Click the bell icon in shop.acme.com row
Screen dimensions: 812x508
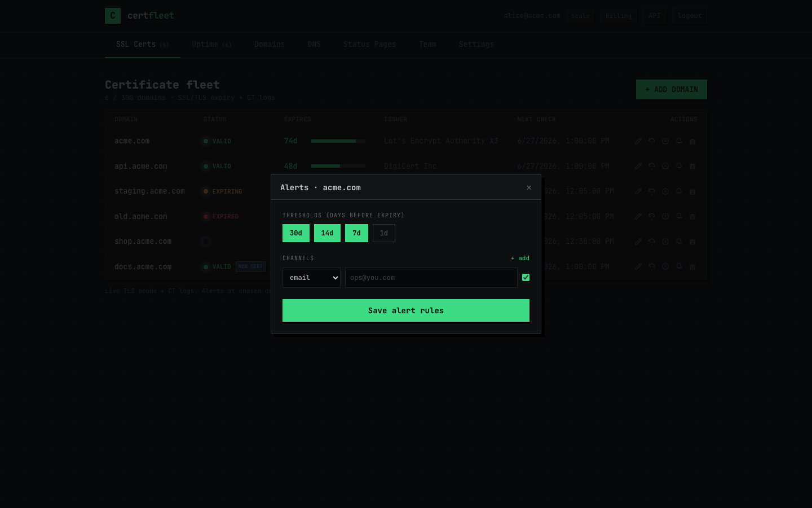(x=679, y=242)
